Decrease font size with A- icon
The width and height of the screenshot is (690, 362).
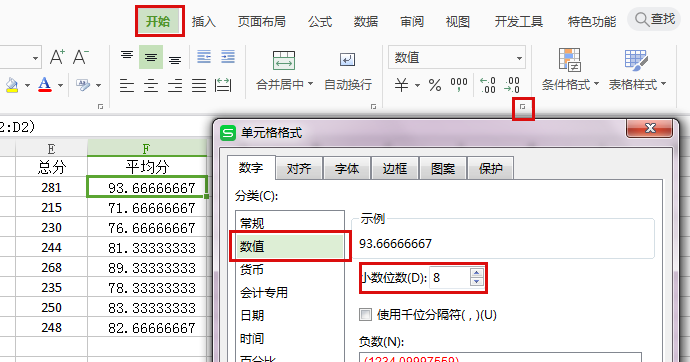(80, 57)
